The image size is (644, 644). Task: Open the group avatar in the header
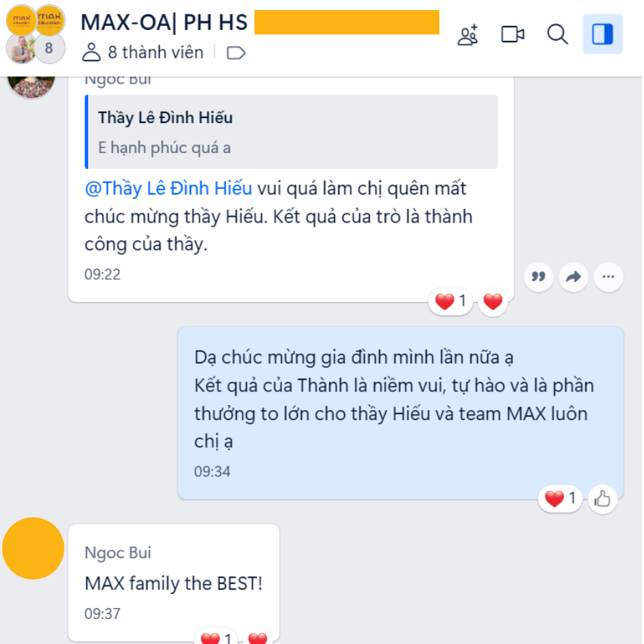point(35,34)
